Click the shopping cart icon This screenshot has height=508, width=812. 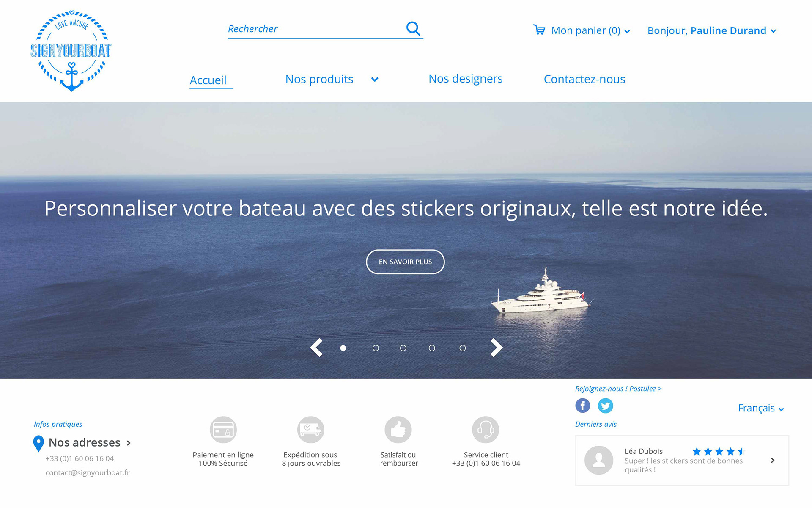(x=539, y=30)
